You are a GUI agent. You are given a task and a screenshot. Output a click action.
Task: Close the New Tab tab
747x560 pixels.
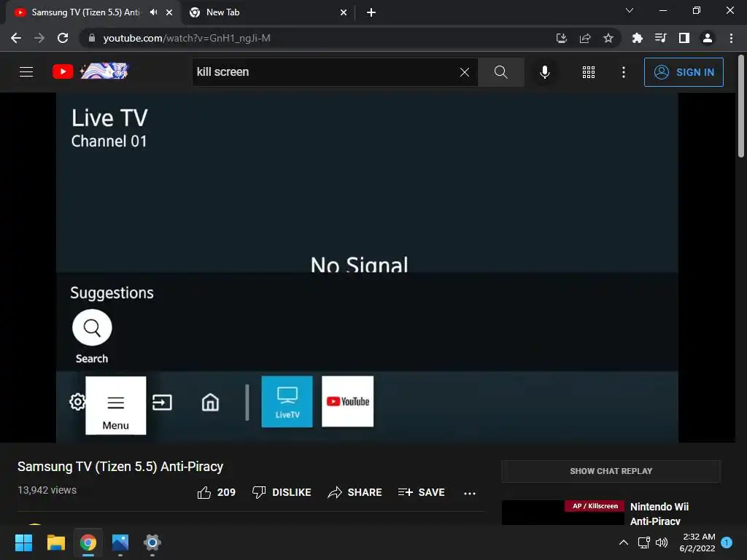tap(344, 12)
